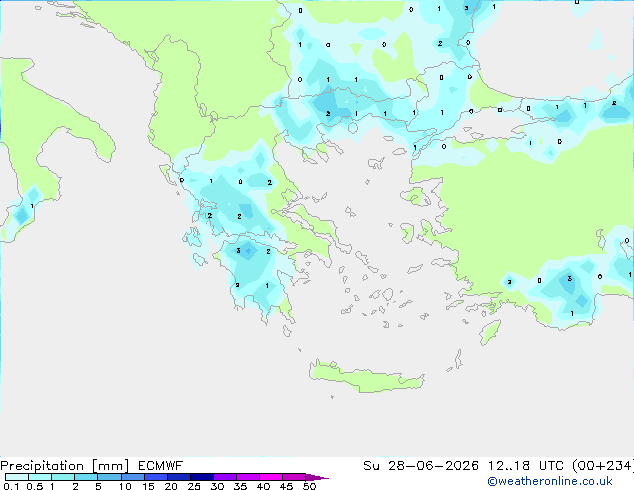Click the '(00+234)' forecast offset text
The height and width of the screenshot is (490, 634).
[603, 466]
